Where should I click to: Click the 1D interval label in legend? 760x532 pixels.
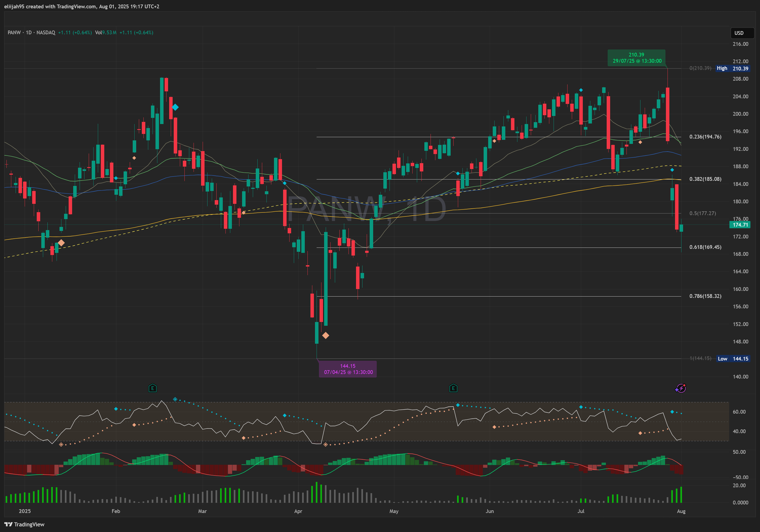(x=29, y=32)
